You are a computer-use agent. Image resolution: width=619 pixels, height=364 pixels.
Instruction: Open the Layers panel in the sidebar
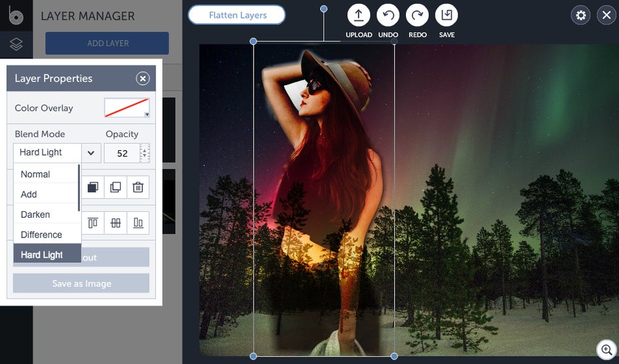(x=16, y=44)
